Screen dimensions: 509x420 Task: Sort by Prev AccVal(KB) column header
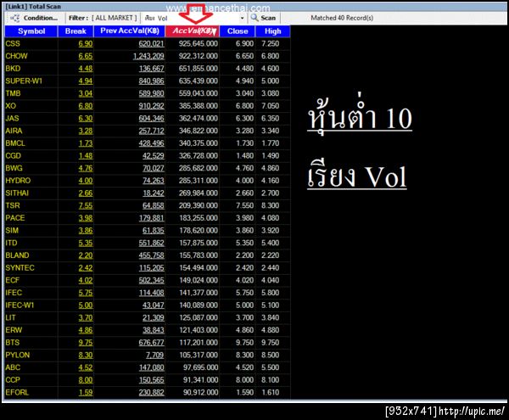click(x=130, y=31)
